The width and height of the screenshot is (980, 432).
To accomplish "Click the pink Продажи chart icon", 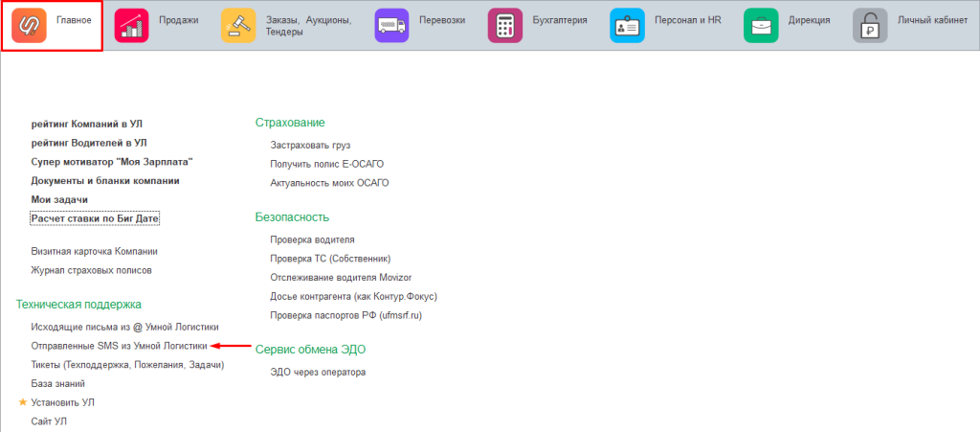I will 131,26.
